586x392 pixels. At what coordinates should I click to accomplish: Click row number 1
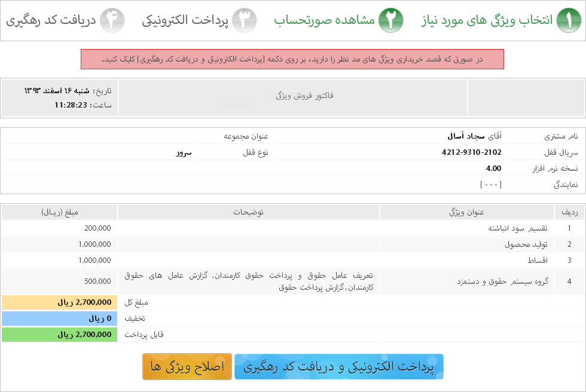569,228
